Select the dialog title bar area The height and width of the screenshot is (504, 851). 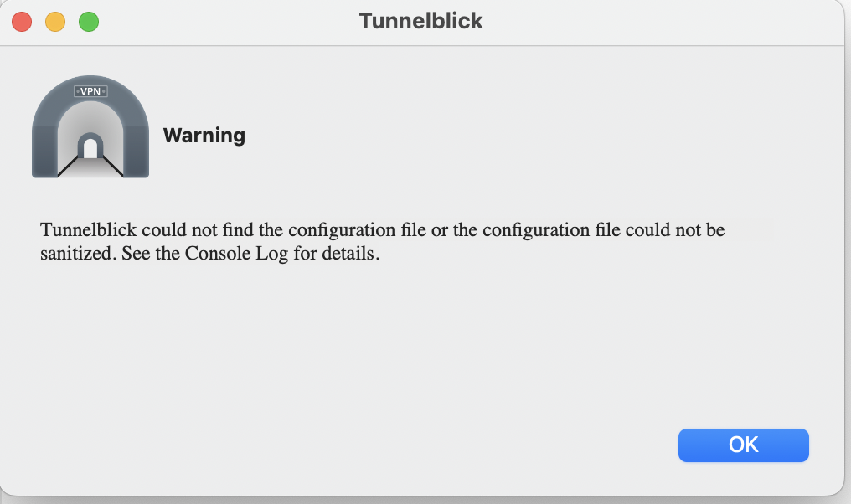586,21
